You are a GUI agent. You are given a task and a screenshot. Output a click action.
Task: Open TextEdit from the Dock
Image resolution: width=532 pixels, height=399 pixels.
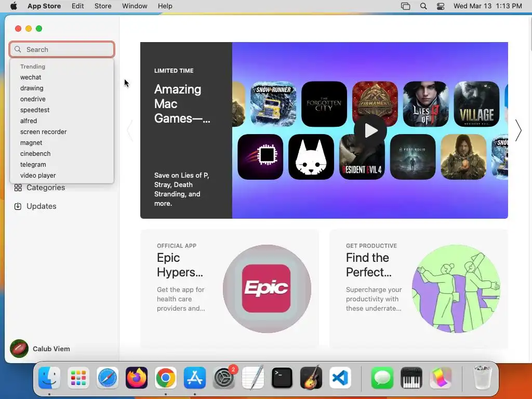click(x=253, y=377)
